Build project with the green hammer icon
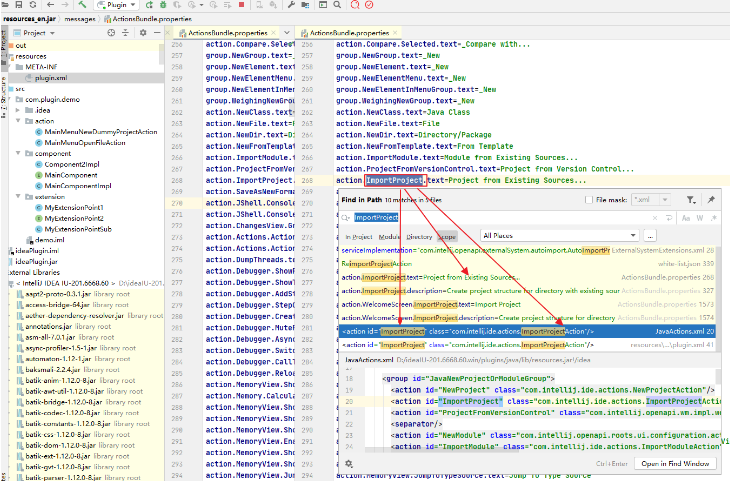Viewport: 730px width, 481px height. (x=82, y=5)
